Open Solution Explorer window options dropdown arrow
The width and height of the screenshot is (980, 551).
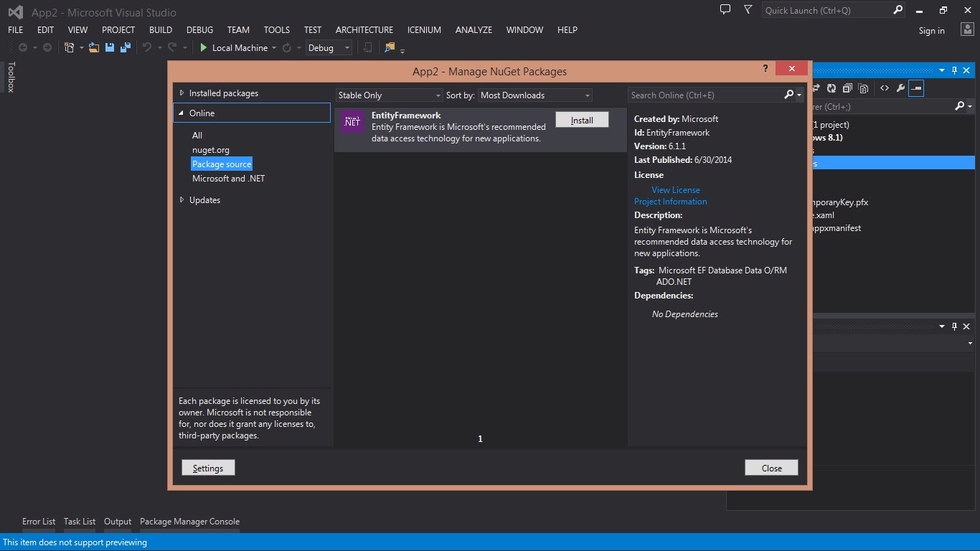tap(942, 70)
